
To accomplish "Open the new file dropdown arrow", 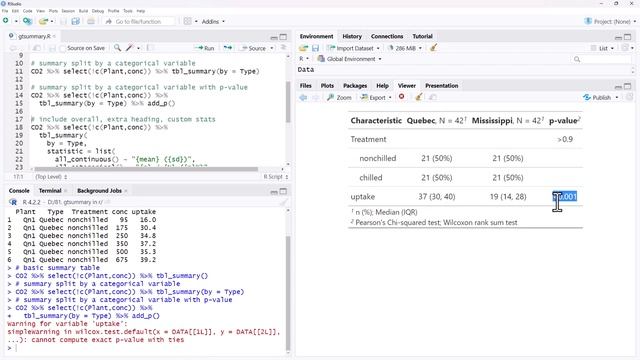I will pos(16,21).
